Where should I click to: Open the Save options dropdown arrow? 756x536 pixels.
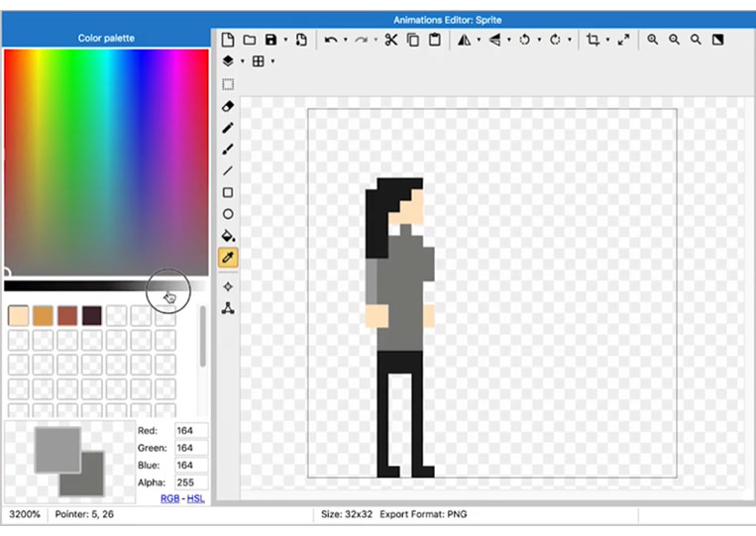click(285, 40)
